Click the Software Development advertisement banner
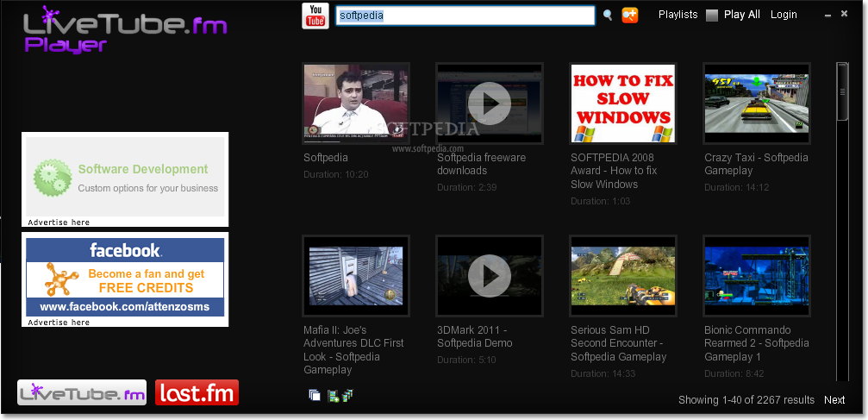Viewport: 868px width, 420px height. 125,177
